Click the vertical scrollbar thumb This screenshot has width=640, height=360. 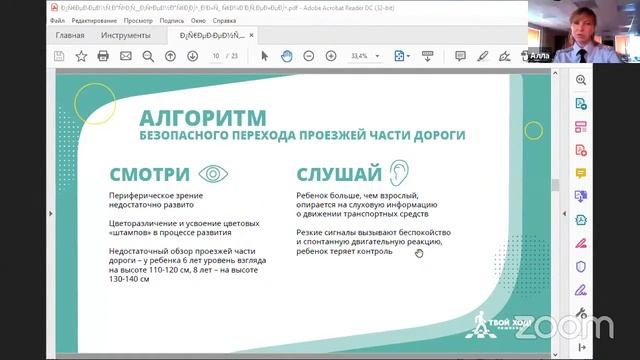[x=555, y=184]
